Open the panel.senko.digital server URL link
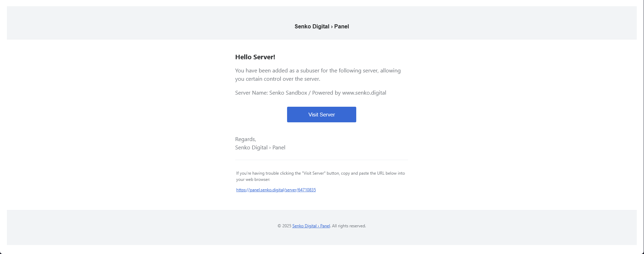The height and width of the screenshot is (254, 644). (276, 190)
